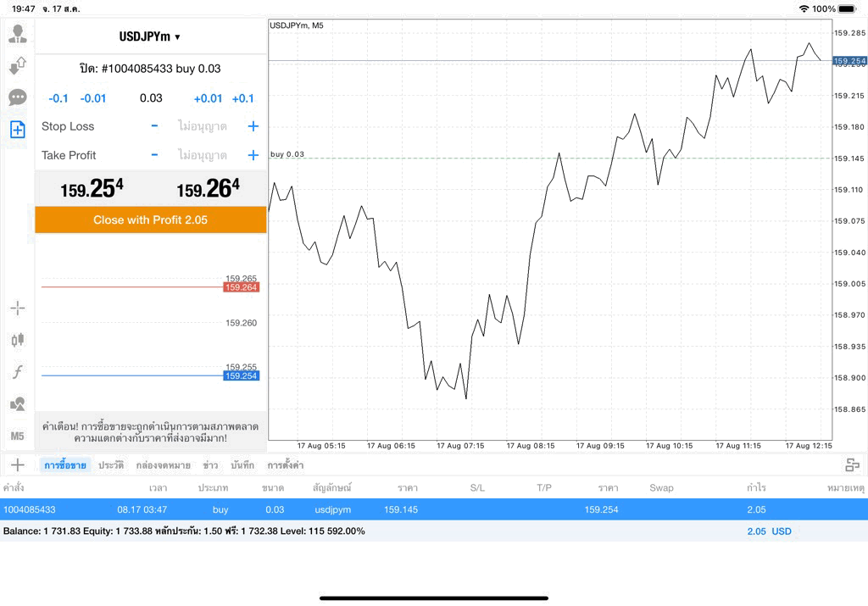Open the chat messages bubble icon
The height and width of the screenshot is (606, 868).
pos(18,97)
